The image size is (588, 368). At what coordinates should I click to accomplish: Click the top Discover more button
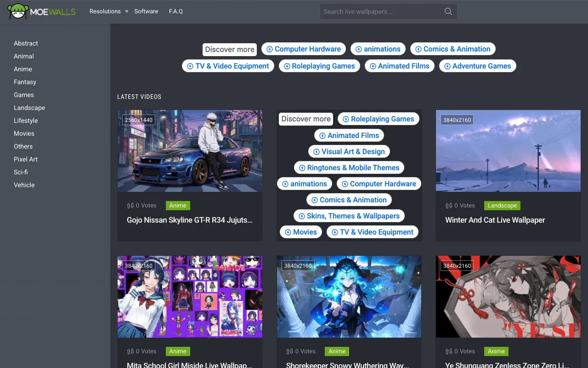pos(229,49)
